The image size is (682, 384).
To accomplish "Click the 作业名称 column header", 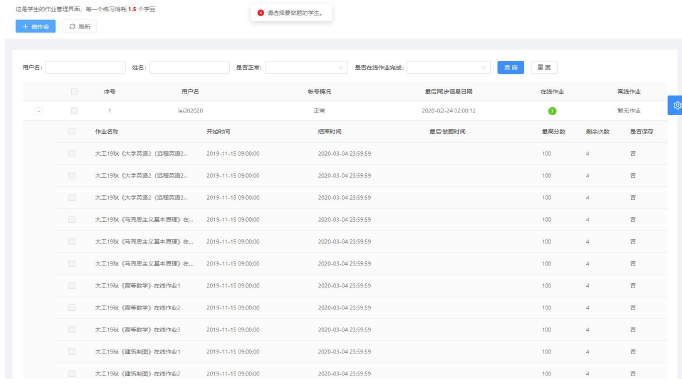I will 107,132.
